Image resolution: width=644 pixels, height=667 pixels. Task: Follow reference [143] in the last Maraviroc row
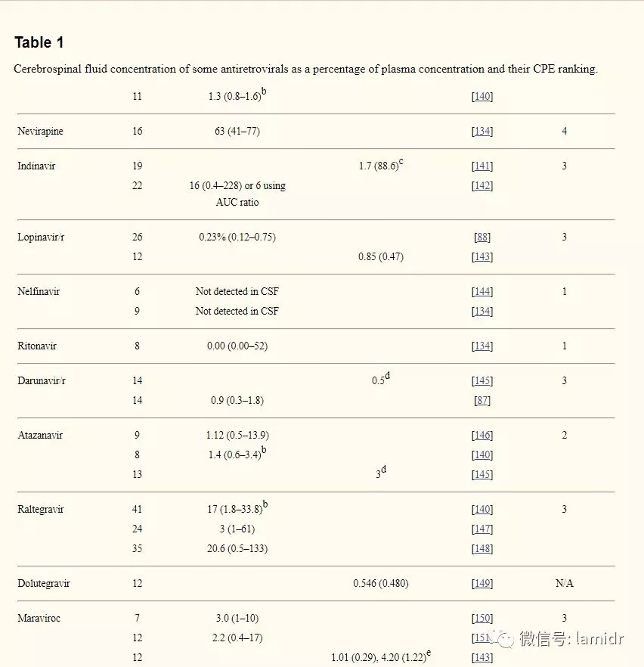tap(482, 658)
